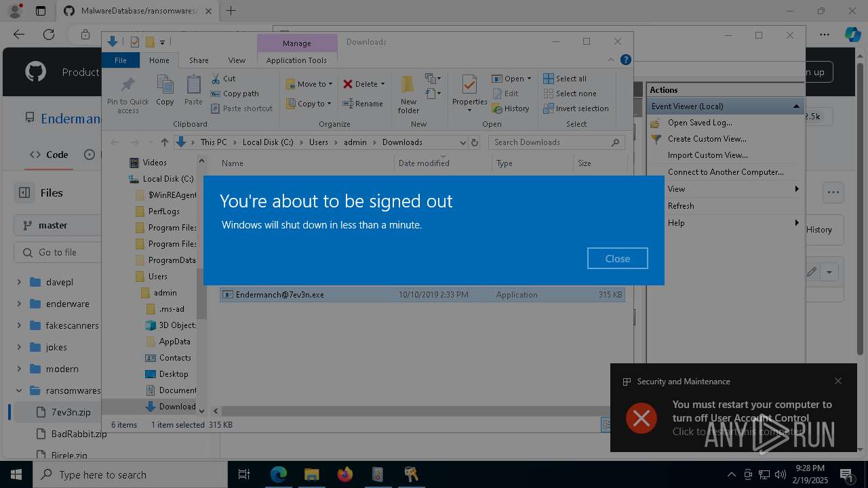Open the Move to dropdown

[309, 84]
